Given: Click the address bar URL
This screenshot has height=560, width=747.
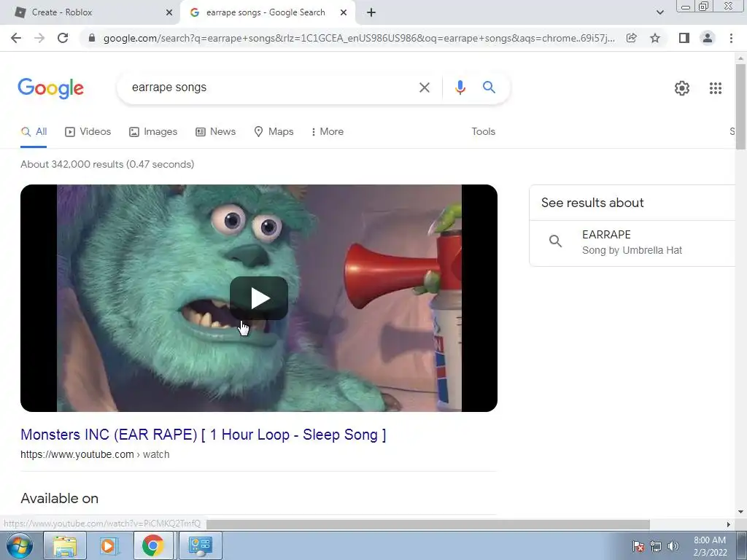Looking at the screenshot, I should click(359, 38).
